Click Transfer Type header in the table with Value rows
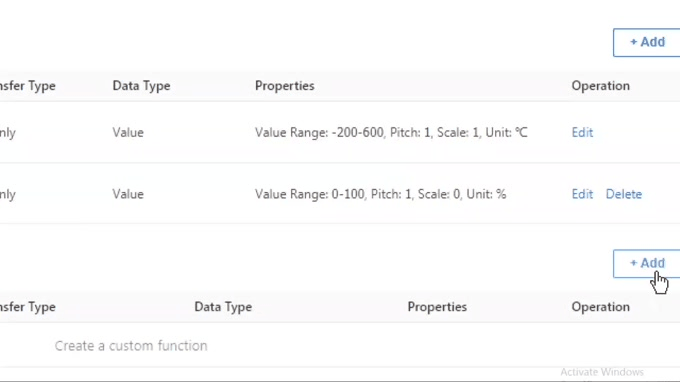 click(28, 86)
